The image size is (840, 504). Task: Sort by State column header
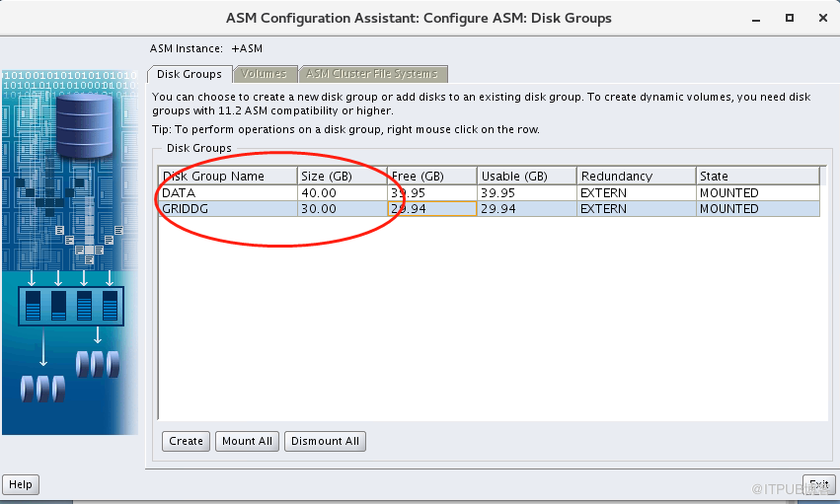757,176
